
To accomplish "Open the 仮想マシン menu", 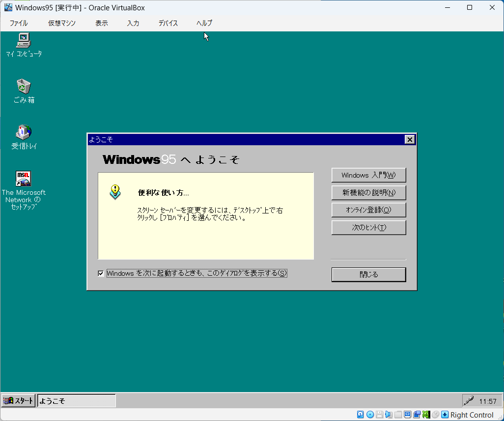I will pos(62,23).
